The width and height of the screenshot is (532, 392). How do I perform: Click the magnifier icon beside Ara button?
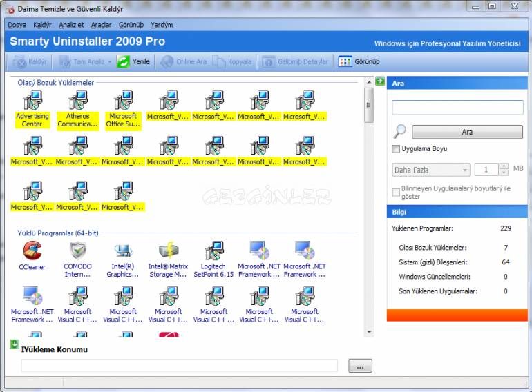pyautogui.click(x=399, y=131)
